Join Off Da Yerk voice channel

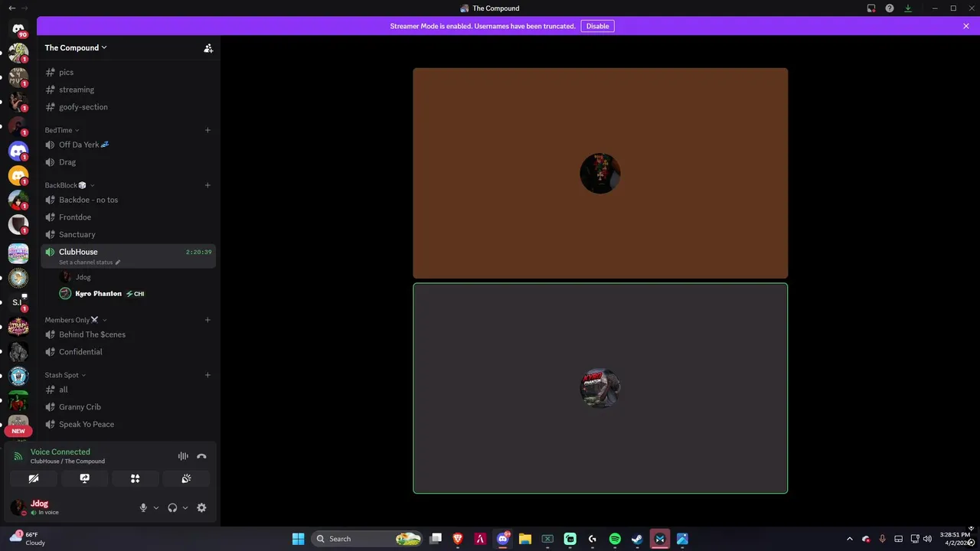click(x=128, y=145)
